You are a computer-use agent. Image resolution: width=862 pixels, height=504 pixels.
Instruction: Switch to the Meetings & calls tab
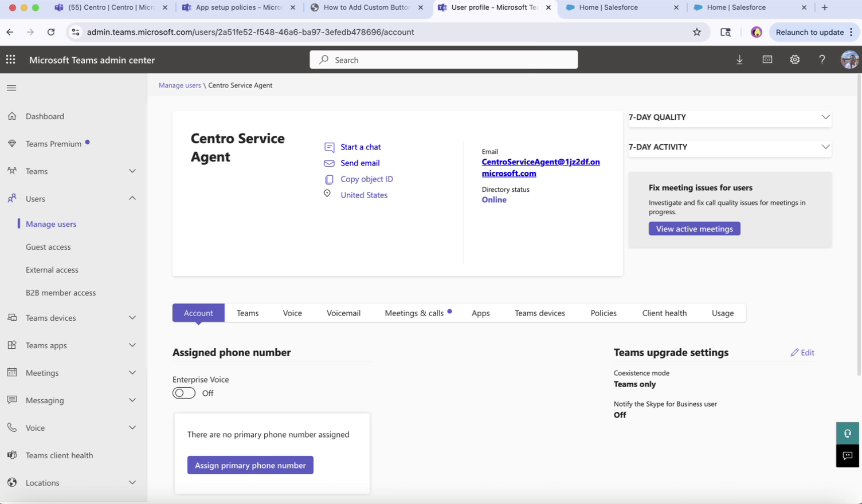tap(418, 313)
